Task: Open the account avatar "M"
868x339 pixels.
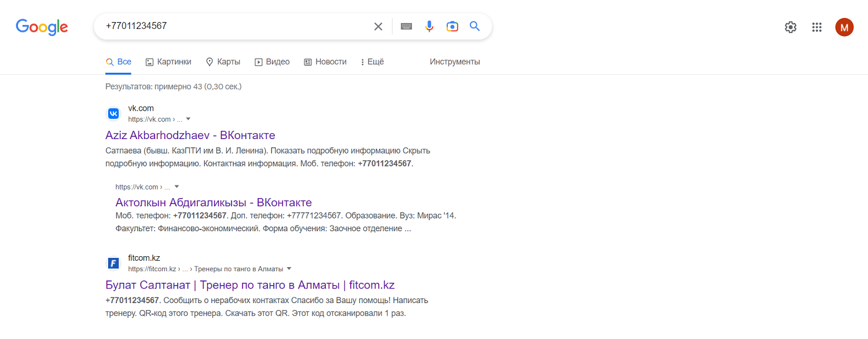Action: point(844,27)
